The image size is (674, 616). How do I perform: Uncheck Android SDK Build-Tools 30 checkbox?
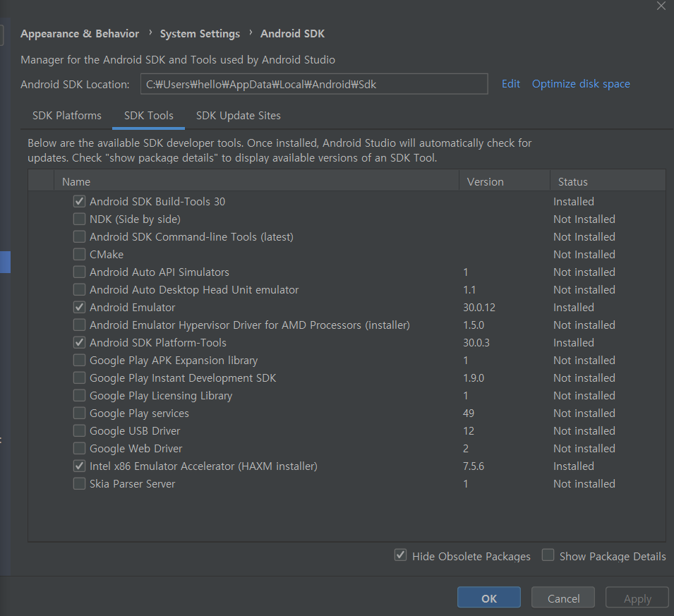(x=79, y=201)
